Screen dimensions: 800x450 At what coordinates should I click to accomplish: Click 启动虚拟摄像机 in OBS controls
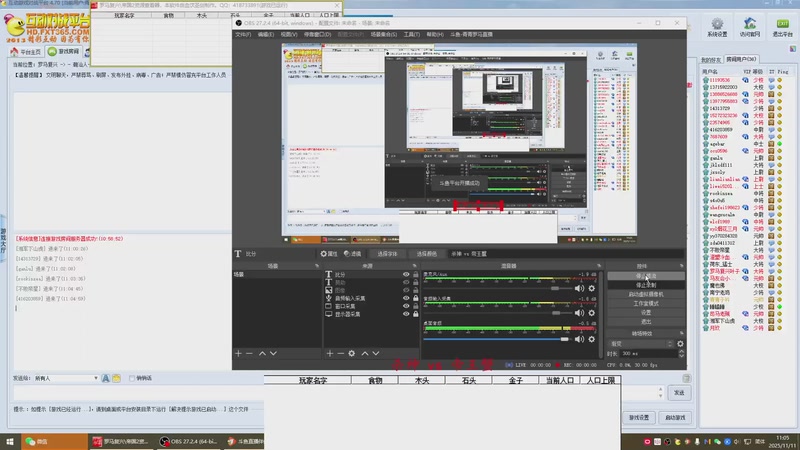646,294
